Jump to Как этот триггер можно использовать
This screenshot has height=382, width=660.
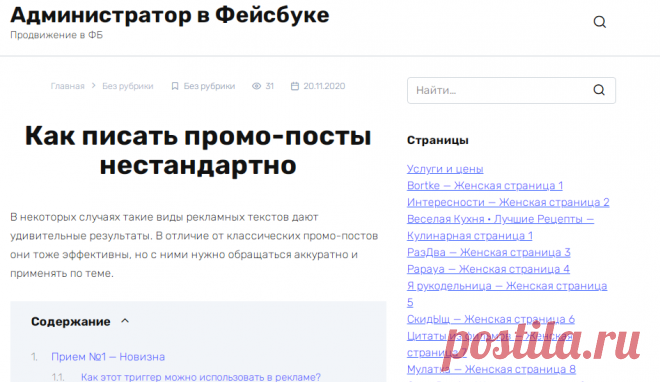[x=201, y=377]
